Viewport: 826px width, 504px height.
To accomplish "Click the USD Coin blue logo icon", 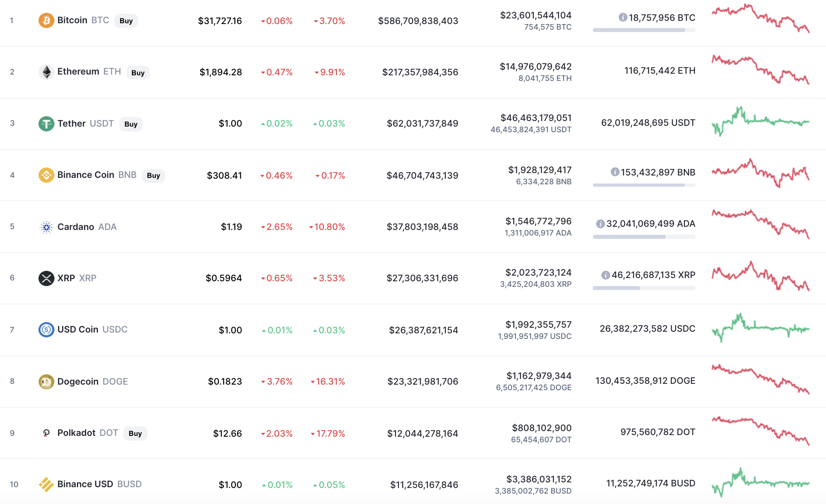I will click(x=46, y=330).
